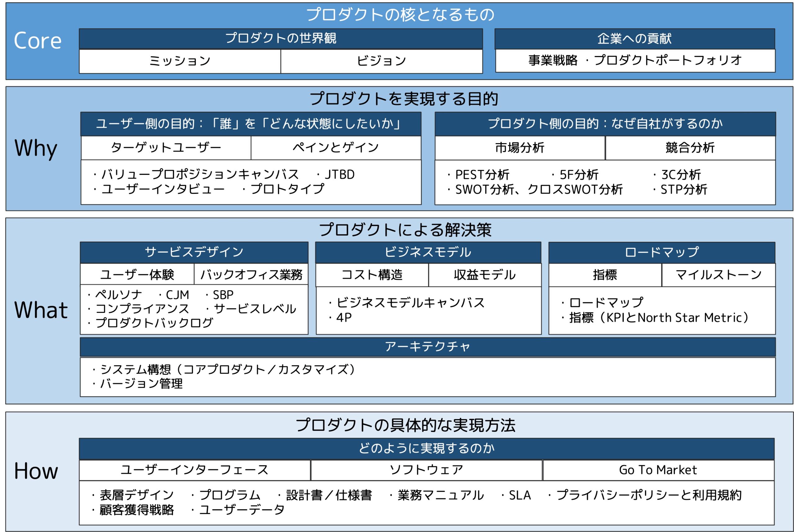Click the "What" section label
The height and width of the screenshot is (532, 794).
coord(41,310)
